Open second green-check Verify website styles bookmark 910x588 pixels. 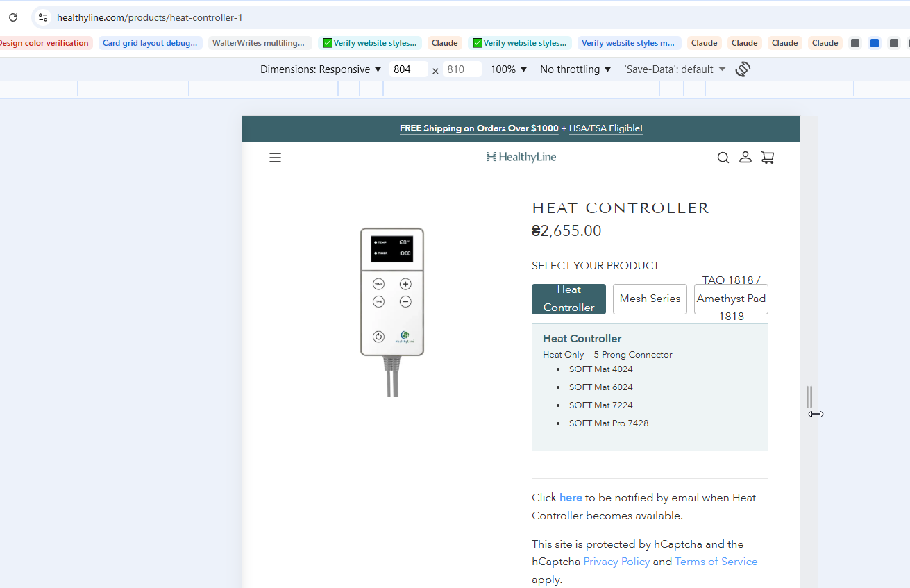pos(520,43)
